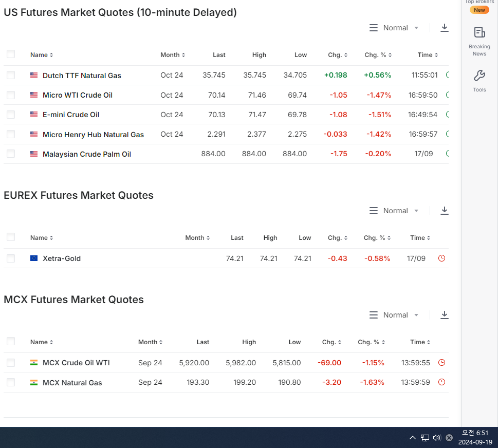Image resolution: width=498 pixels, height=448 pixels.
Task: Open MCX Natural Gas quote
Action: pos(72,383)
